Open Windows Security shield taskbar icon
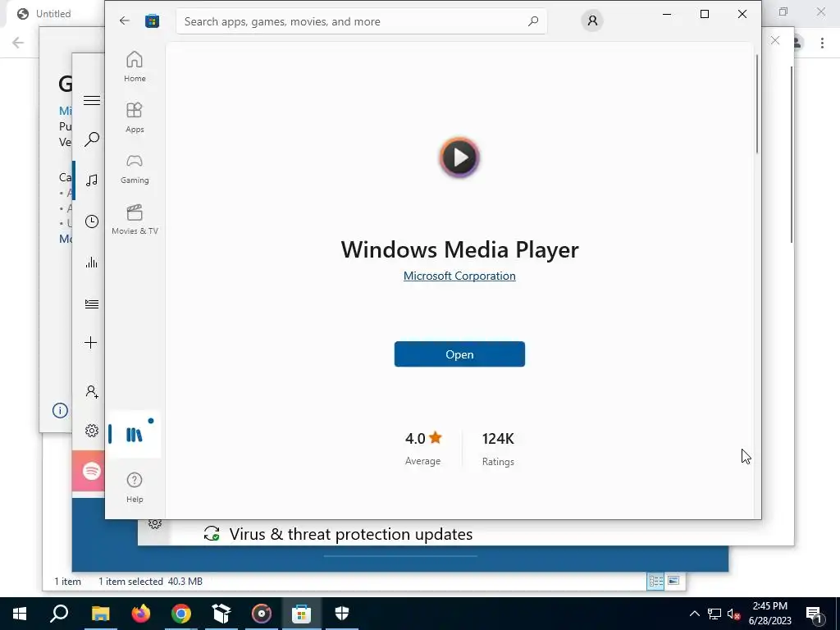 point(342,614)
